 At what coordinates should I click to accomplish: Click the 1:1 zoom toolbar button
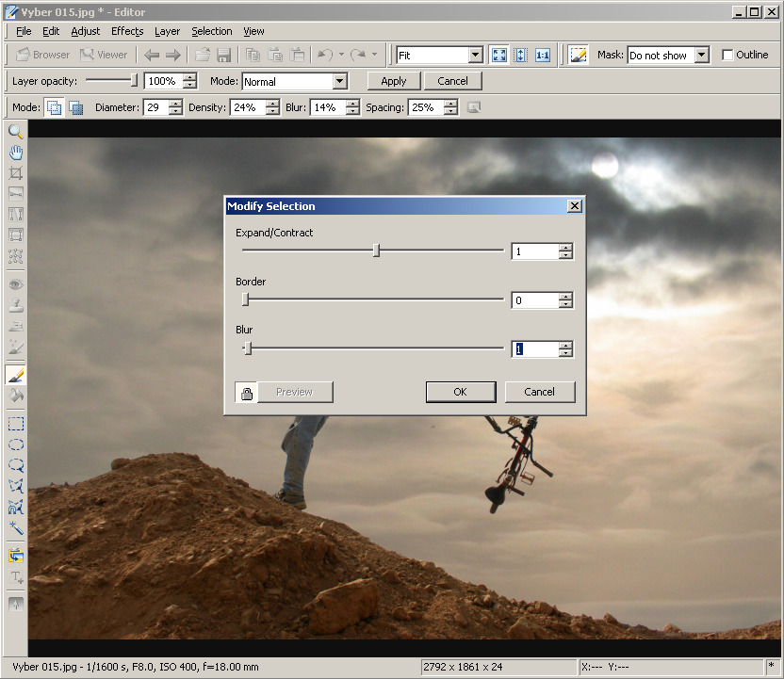coord(543,55)
